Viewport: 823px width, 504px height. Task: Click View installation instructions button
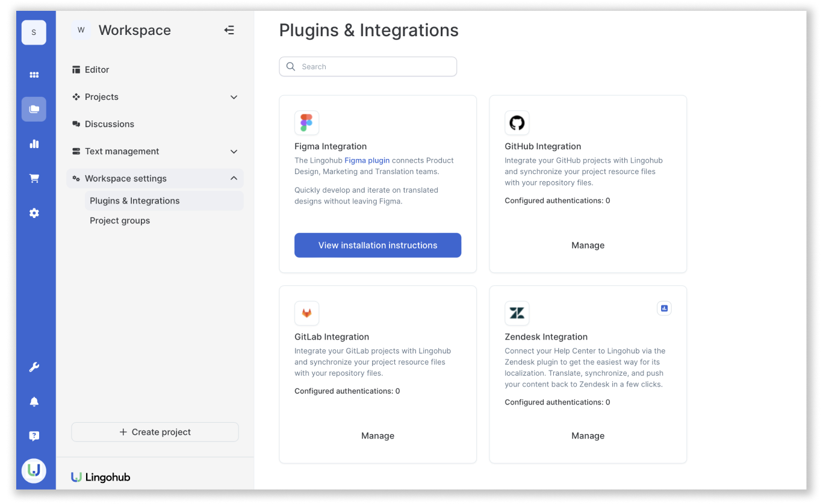(377, 245)
